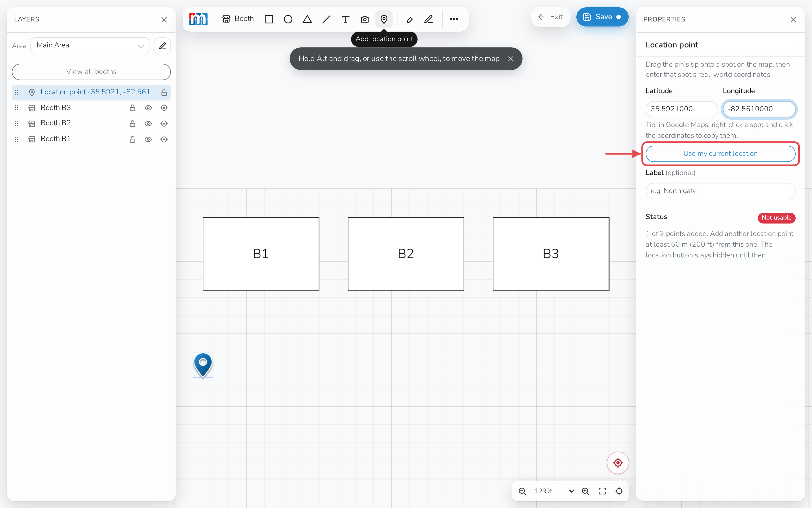The height and width of the screenshot is (508, 812).
Task: Click the app logo in toolbar
Action: click(198, 19)
